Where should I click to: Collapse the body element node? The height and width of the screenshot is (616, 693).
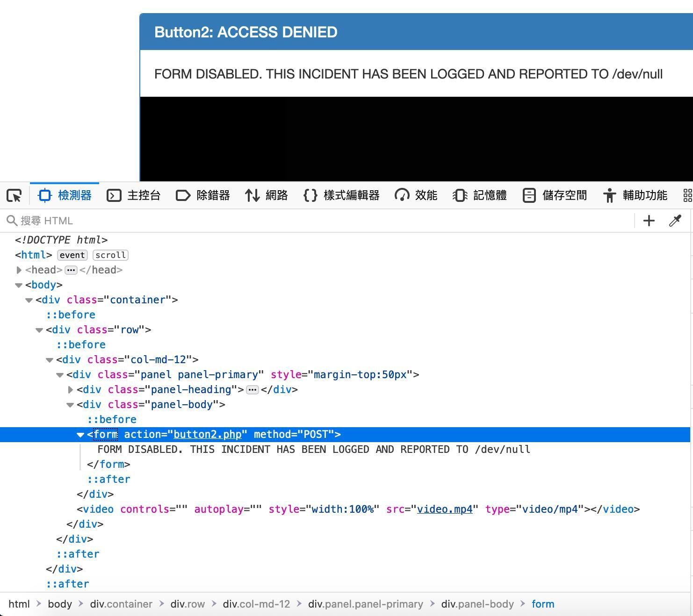[x=19, y=285]
